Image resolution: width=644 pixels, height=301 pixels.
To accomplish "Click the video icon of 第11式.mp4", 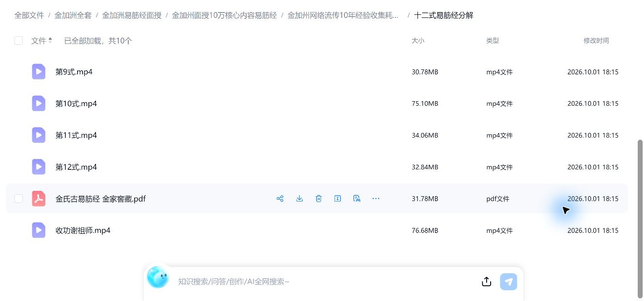I will (39, 135).
